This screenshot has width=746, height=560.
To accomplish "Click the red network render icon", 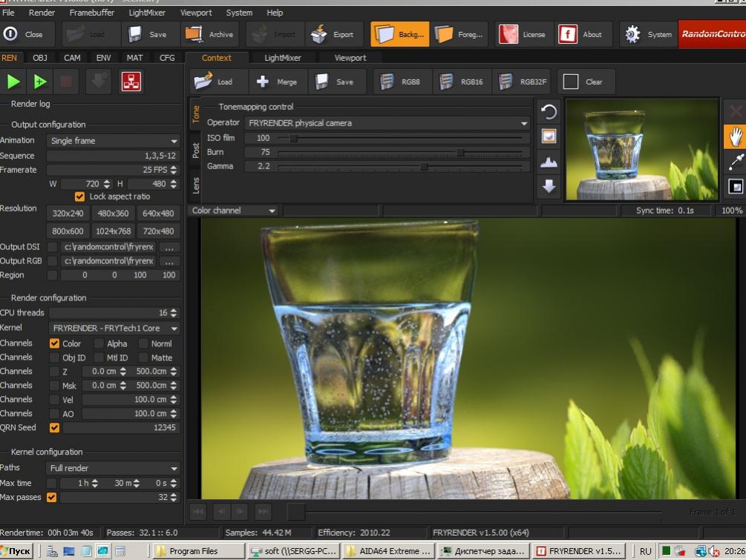I will [x=131, y=82].
